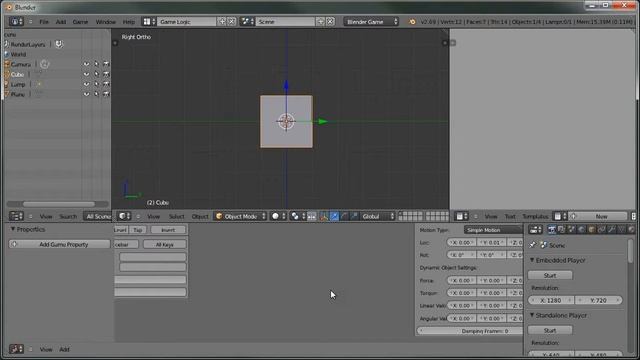Toggle Camera visibility eye in outliner
This screenshot has height=360, width=640.
(86, 64)
